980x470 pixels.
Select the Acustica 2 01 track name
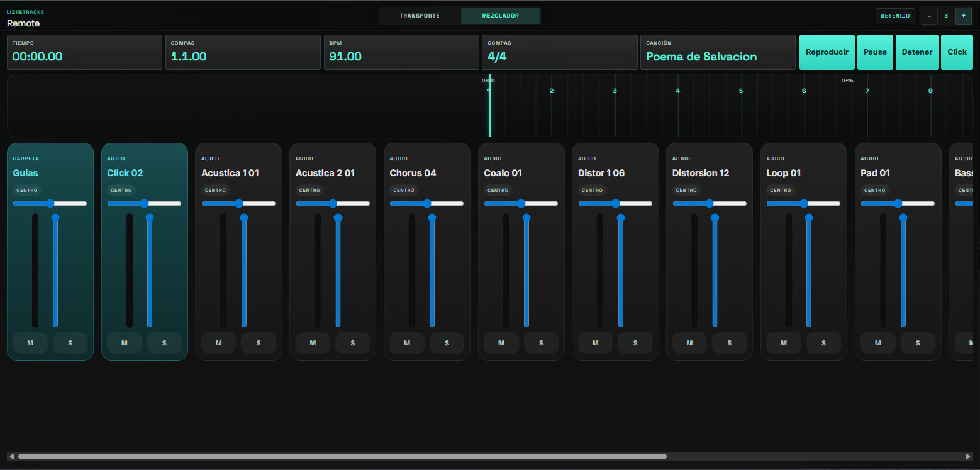(325, 173)
